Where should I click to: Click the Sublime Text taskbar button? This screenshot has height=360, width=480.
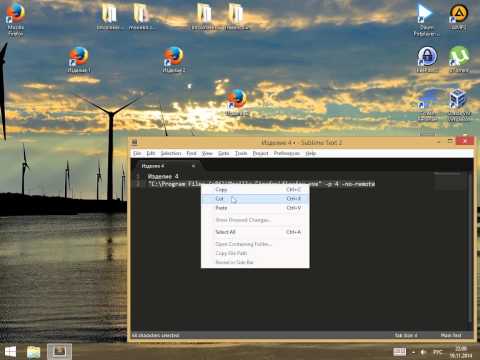pos(59,351)
